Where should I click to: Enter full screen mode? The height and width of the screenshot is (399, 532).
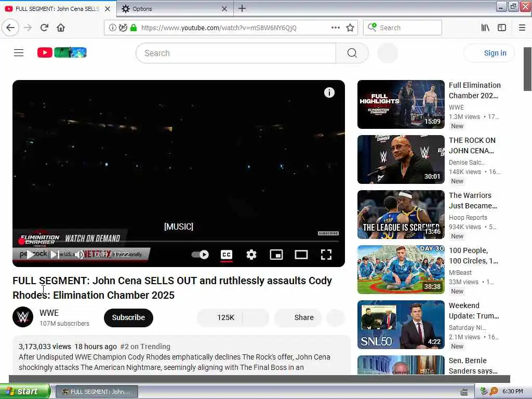pos(326,255)
